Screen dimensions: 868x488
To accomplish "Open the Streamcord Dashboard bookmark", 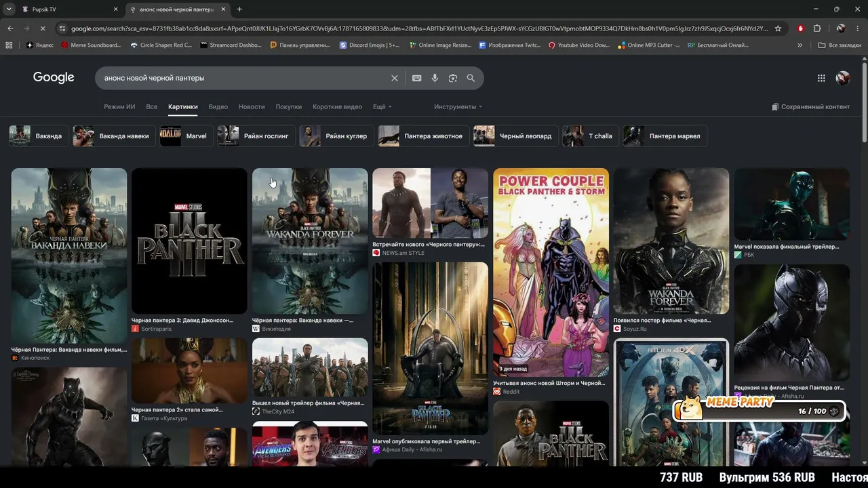I will click(232, 45).
